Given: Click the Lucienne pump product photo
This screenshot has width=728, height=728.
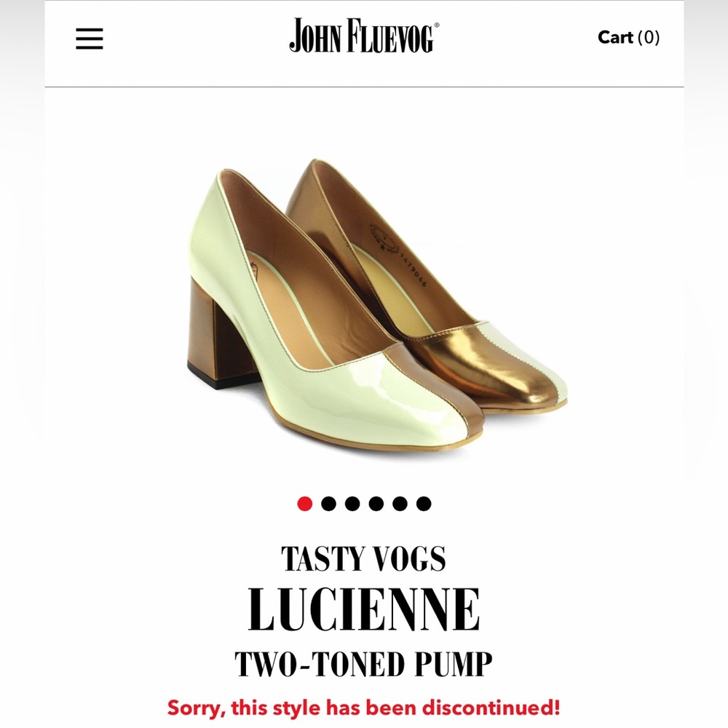Looking at the screenshot, I should tap(377, 304).
